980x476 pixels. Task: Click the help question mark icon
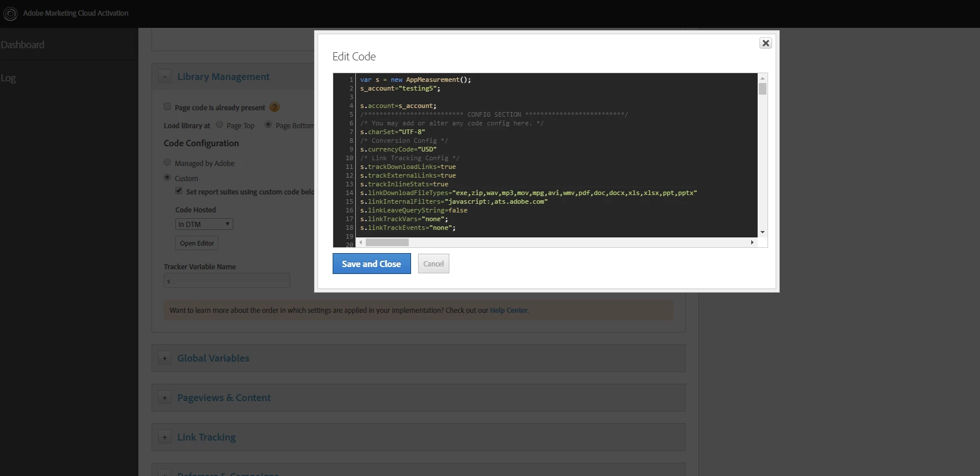275,107
